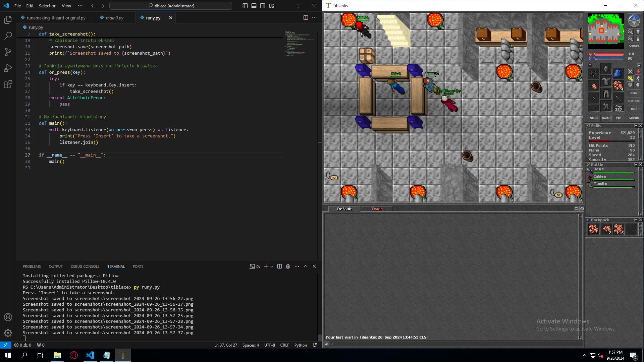Select defensive fight mode shield
The height and width of the screenshot is (362, 644).
pyautogui.click(x=630, y=85)
